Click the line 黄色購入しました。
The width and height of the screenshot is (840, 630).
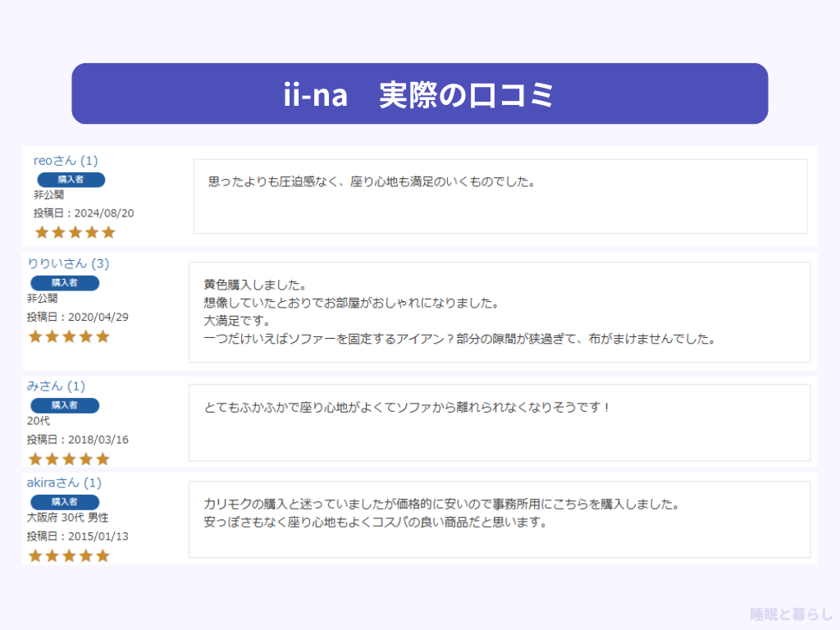(255, 285)
